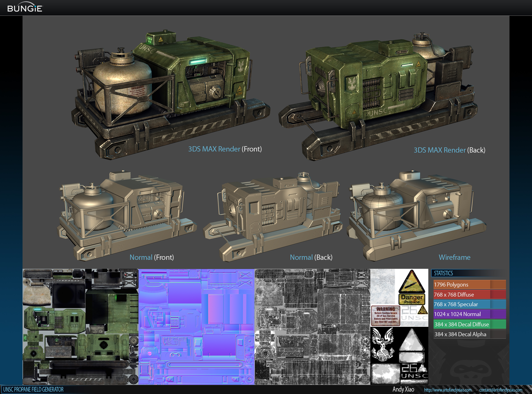Click the 1024 x 1024 Normal purple bar
Image resolution: width=532 pixels, height=394 pixels.
point(470,314)
